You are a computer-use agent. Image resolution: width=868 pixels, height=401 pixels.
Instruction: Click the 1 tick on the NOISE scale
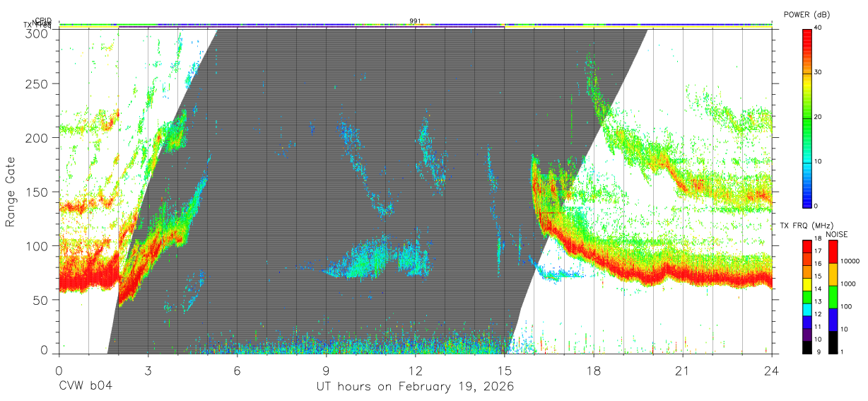(x=843, y=352)
